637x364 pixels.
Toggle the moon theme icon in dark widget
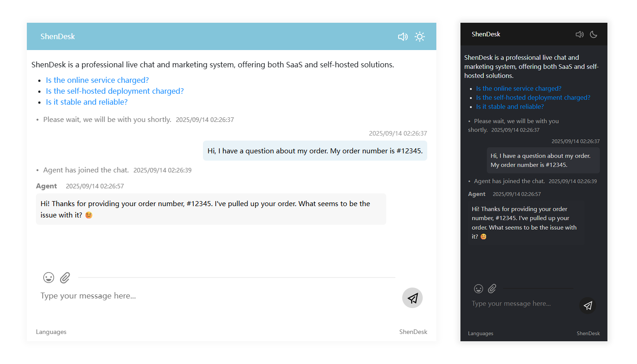click(x=593, y=35)
